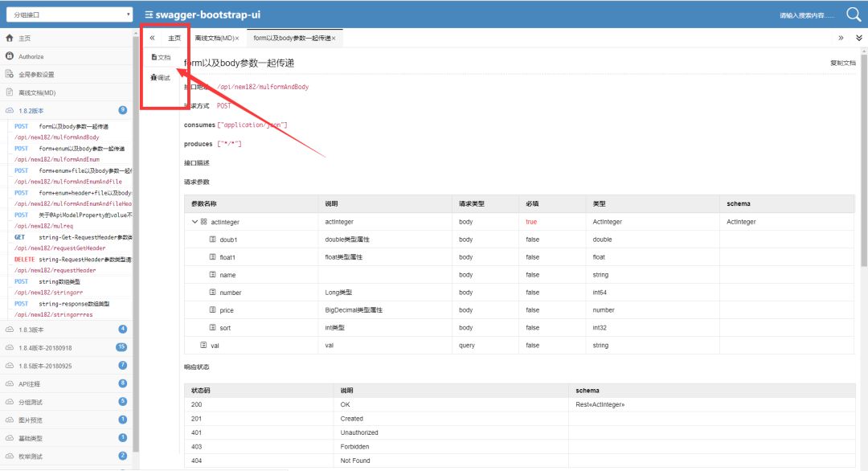The width and height of the screenshot is (868, 471).
Task: Open POST /api/new182/mulformAndBody entry
Action: click(x=70, y=132)
